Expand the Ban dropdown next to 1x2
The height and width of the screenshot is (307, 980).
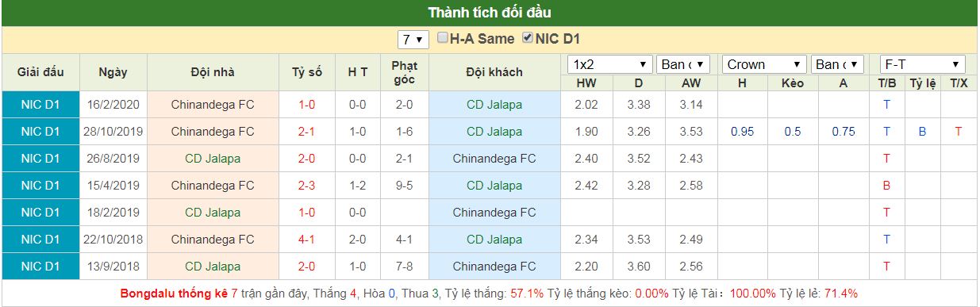click(675, 64)
